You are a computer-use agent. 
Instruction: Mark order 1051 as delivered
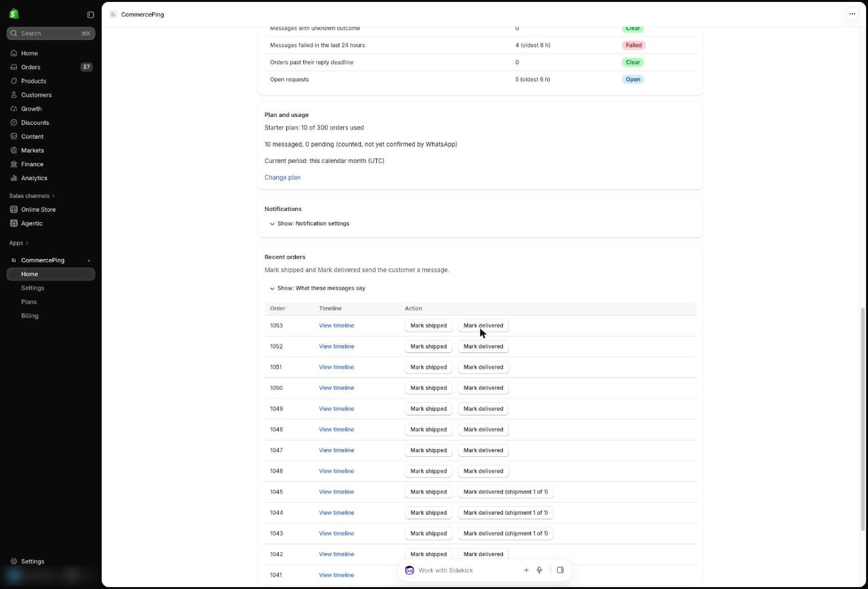tap(483, 367)
